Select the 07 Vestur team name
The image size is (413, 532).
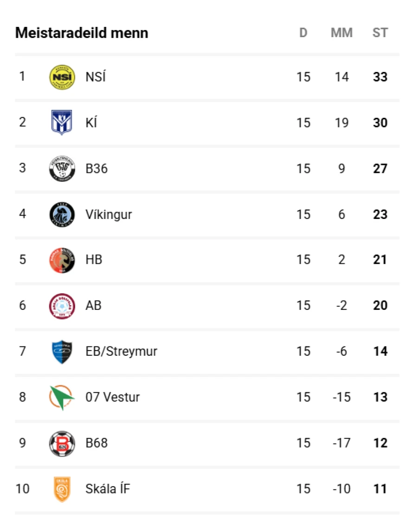[113, 397]
